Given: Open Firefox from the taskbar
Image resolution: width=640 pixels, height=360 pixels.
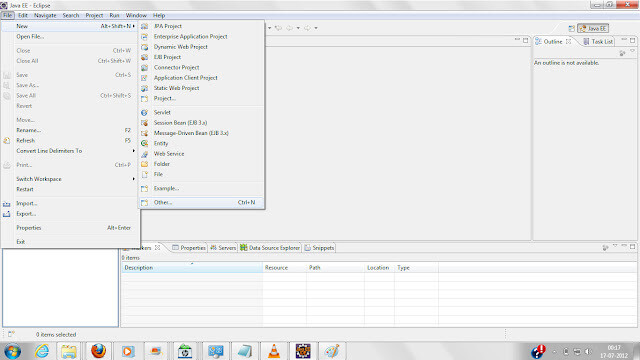Looking at the screenshot, I should coord(98,351).
